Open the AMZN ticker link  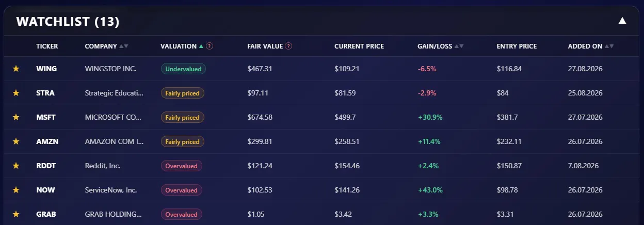coord(47,141)
